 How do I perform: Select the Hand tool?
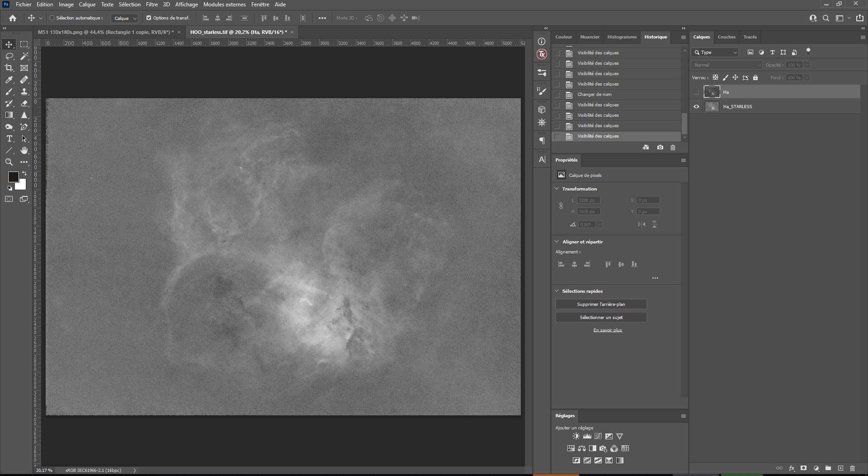(24, 150)
